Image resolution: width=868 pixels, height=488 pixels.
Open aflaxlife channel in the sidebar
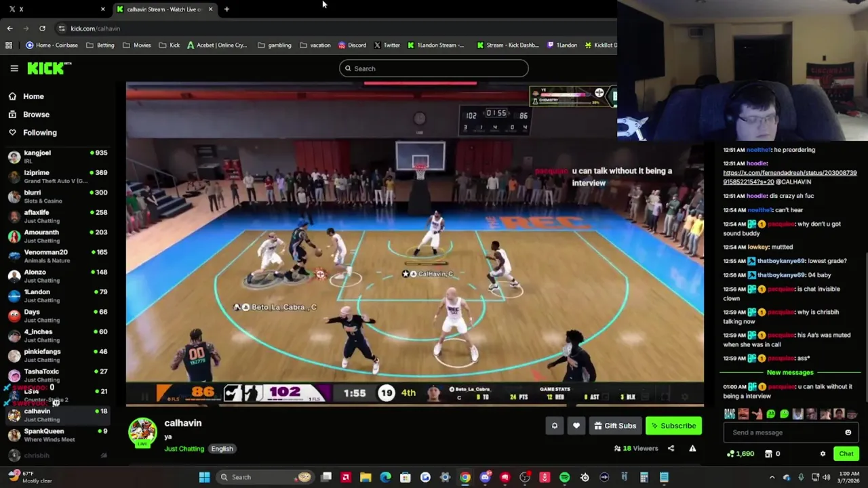58,216
